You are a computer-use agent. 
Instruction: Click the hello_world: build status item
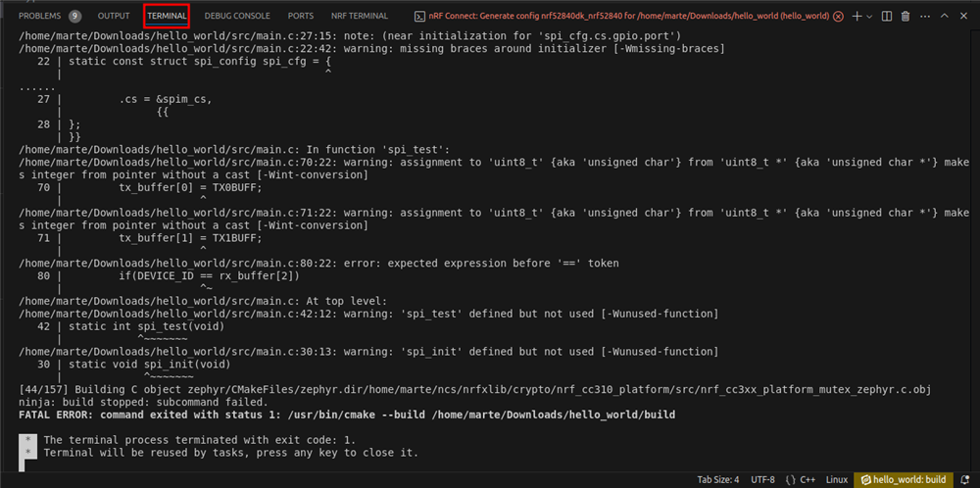pyautogui.click(x=904, y=480)
